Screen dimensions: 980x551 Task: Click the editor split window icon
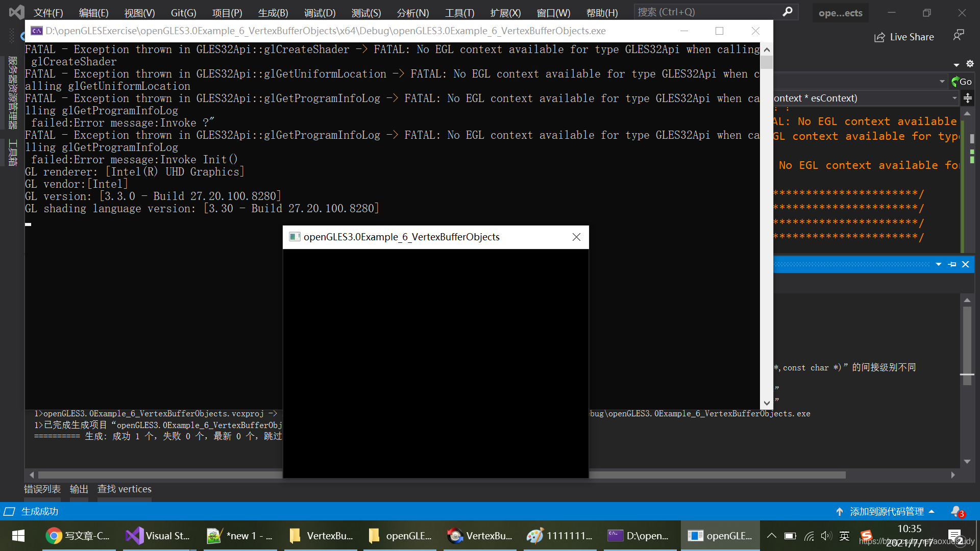tap(968, 98)
